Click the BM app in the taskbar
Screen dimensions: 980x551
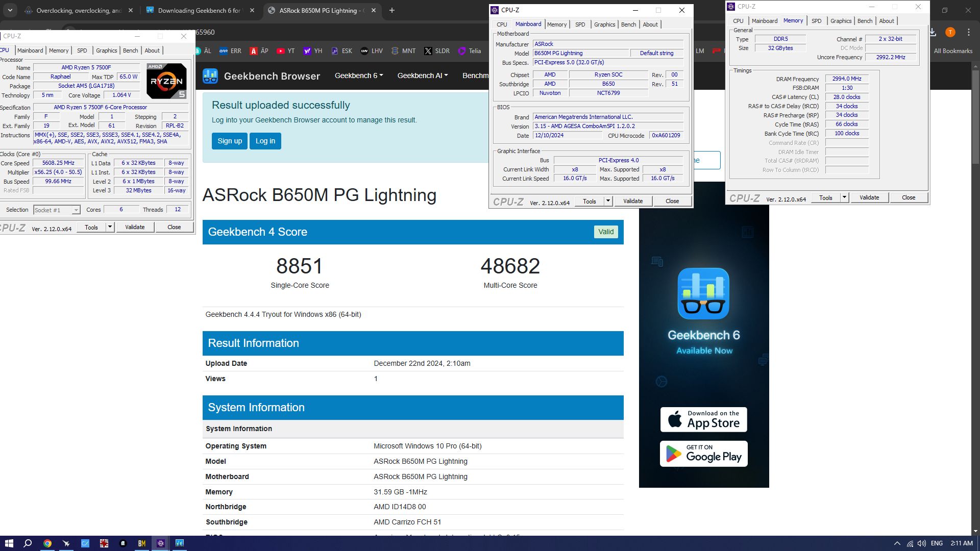point(141,543)
